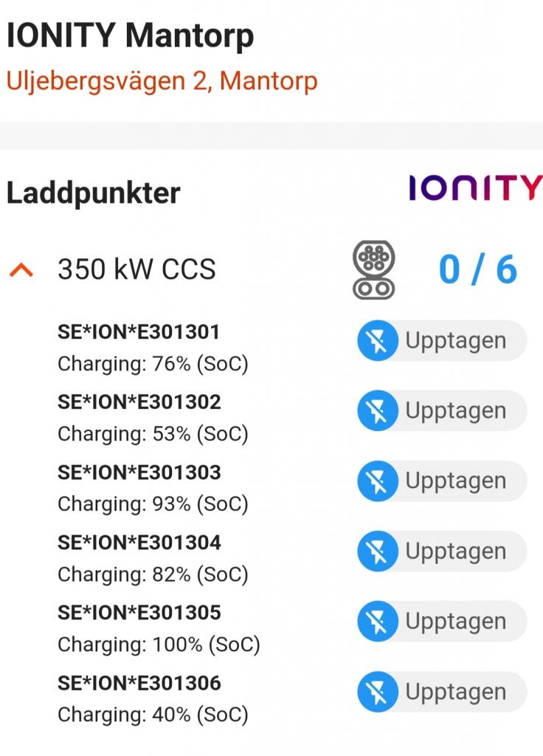
Task: Select the Charging: 93% (SoC) status text
Action: (153, 504)
